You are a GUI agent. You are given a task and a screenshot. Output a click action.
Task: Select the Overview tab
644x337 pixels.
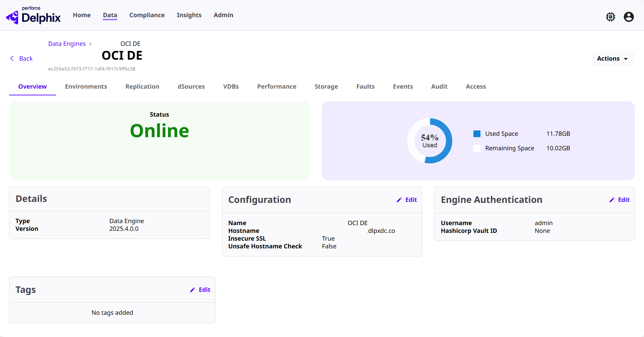[32, 87]
